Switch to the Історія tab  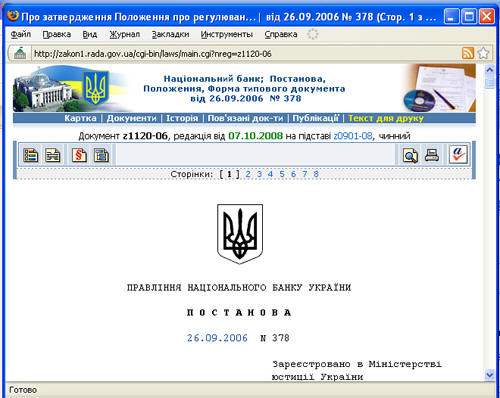(182, 118)
